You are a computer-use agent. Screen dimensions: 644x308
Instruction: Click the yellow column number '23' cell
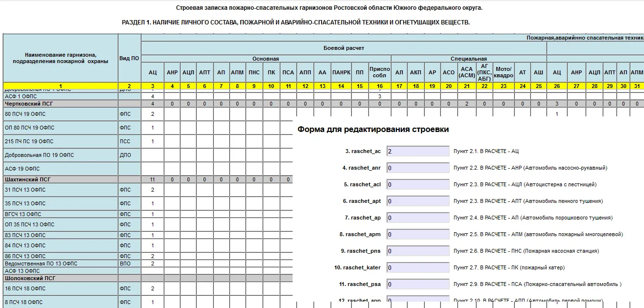[503, 86]
